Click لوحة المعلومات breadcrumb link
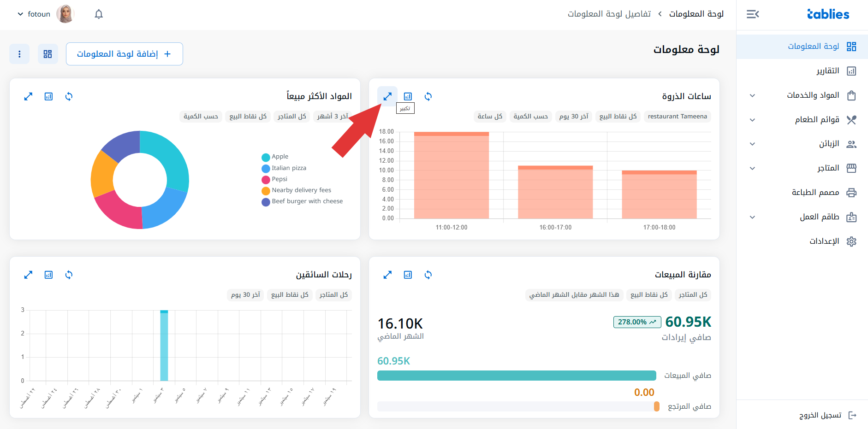 tap(696, 14)
